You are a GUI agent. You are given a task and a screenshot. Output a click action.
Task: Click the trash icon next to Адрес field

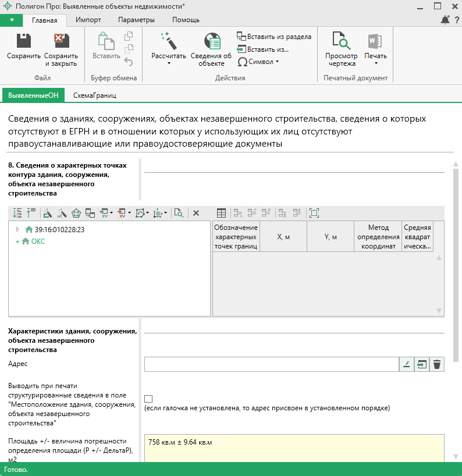click(x=437, y=364)
